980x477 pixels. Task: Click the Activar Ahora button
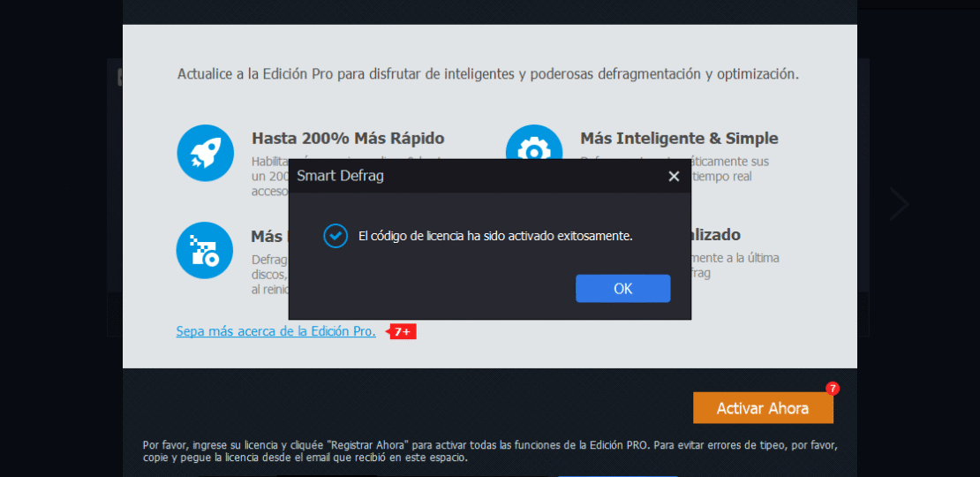pos(763,408)
